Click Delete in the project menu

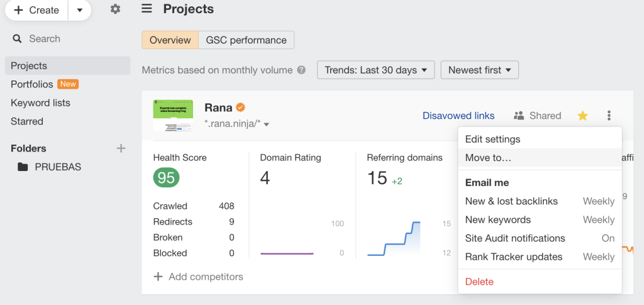point(479,282)
